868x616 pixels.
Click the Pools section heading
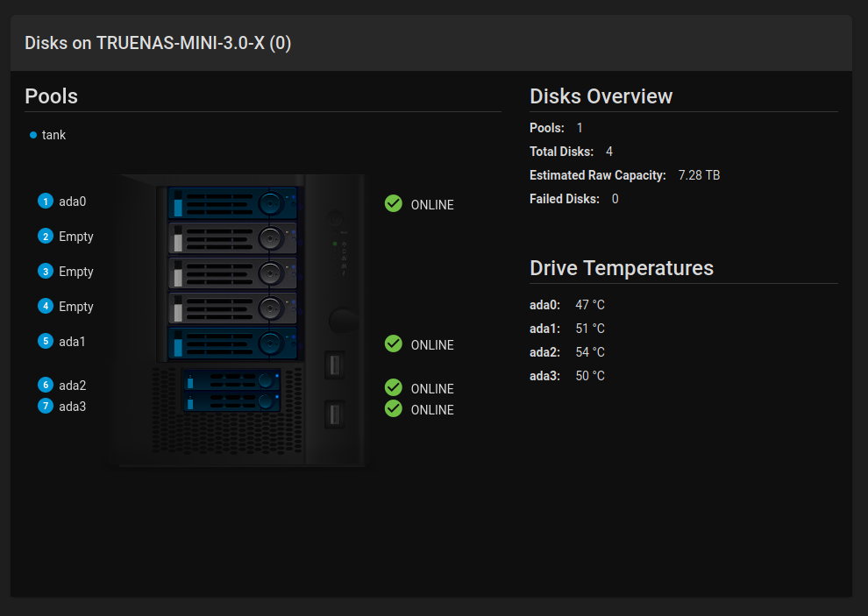pyautogui.click(x=52, y=96)
